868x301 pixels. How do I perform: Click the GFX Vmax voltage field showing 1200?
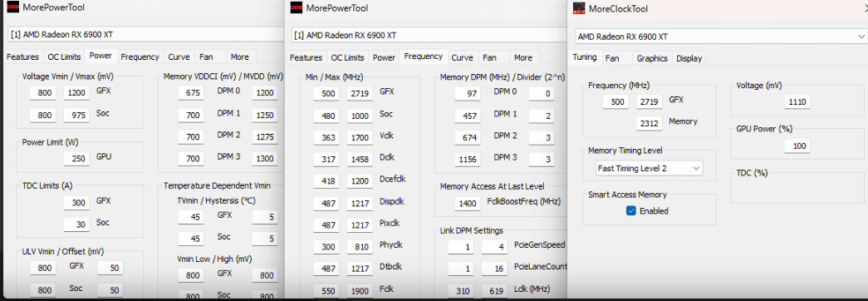pyautogui.click(x=77, y=92)
